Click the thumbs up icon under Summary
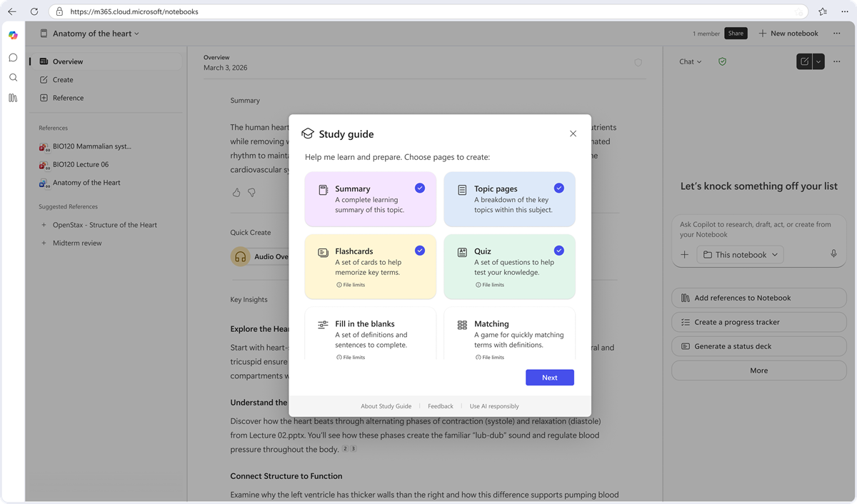 click(x=236, y=193)
